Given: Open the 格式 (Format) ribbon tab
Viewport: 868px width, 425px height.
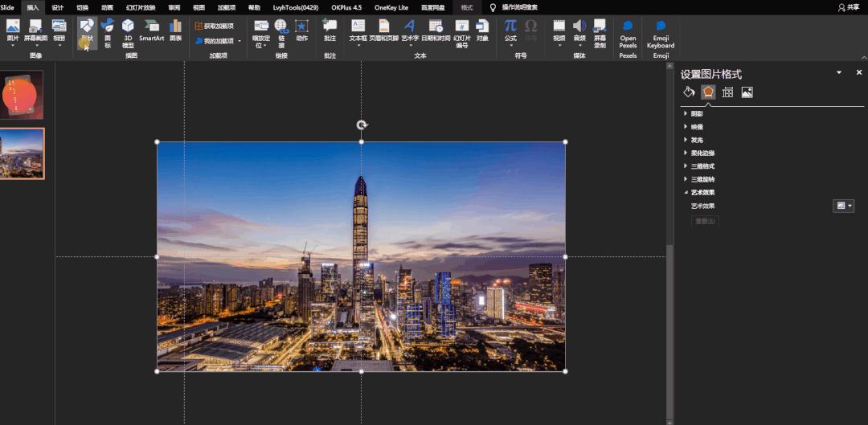Looking at the screenshot, I should (467, 7).
